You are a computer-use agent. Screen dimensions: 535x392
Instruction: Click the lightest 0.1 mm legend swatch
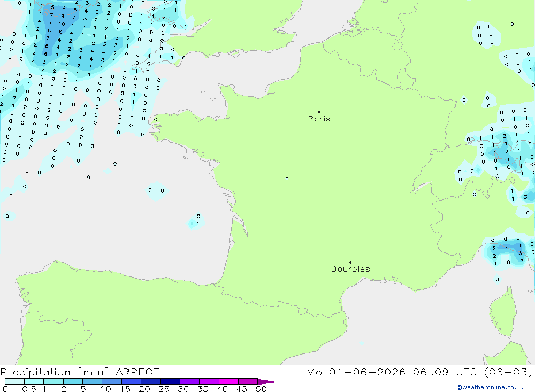point(14,381)
